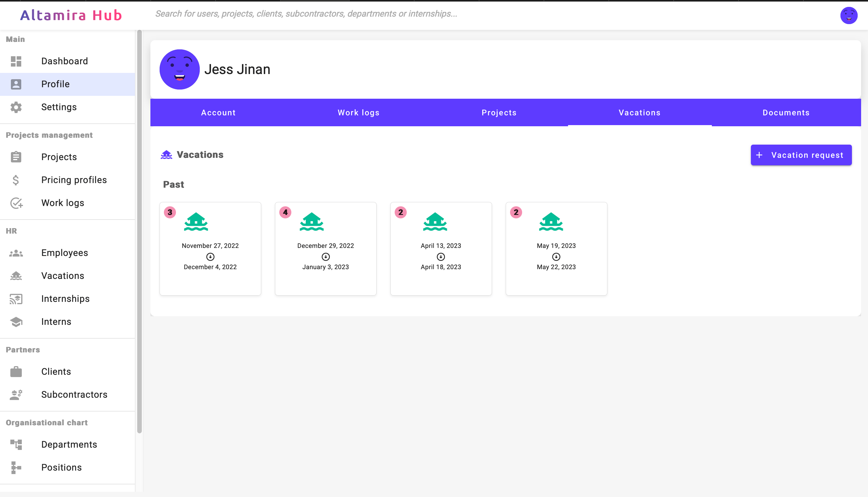Switch to the Documents tab
868x497 pixels.
pyautogui.click(x=786, y=113)
